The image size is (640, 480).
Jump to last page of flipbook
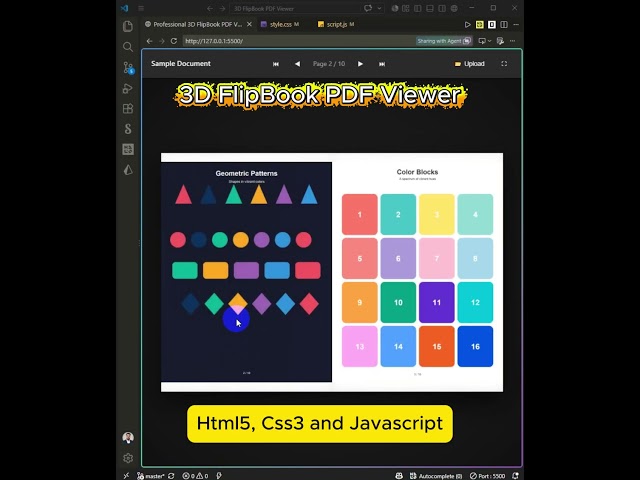[x=382, y=64]
